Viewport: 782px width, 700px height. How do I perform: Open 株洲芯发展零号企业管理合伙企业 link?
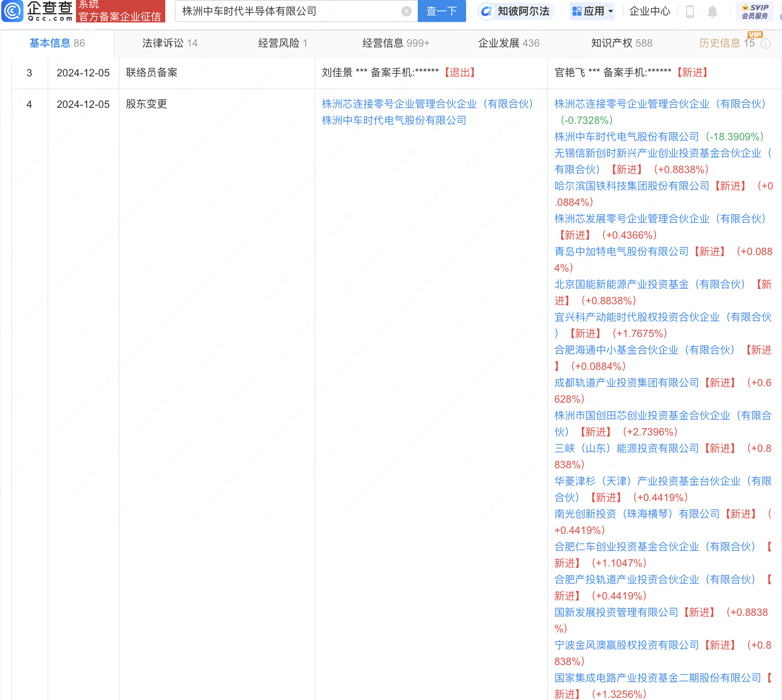click(661, 219)
